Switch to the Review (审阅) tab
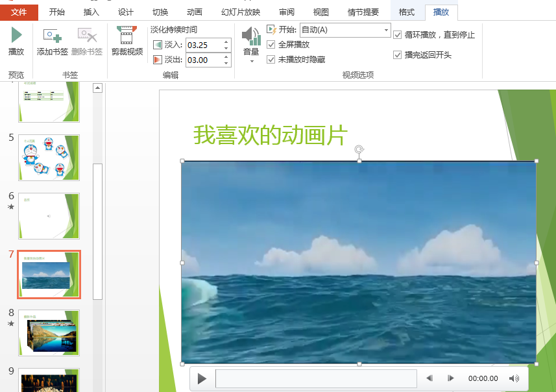Screen dimensions: 556x392 pyautogui.click(x=287, y=12)
